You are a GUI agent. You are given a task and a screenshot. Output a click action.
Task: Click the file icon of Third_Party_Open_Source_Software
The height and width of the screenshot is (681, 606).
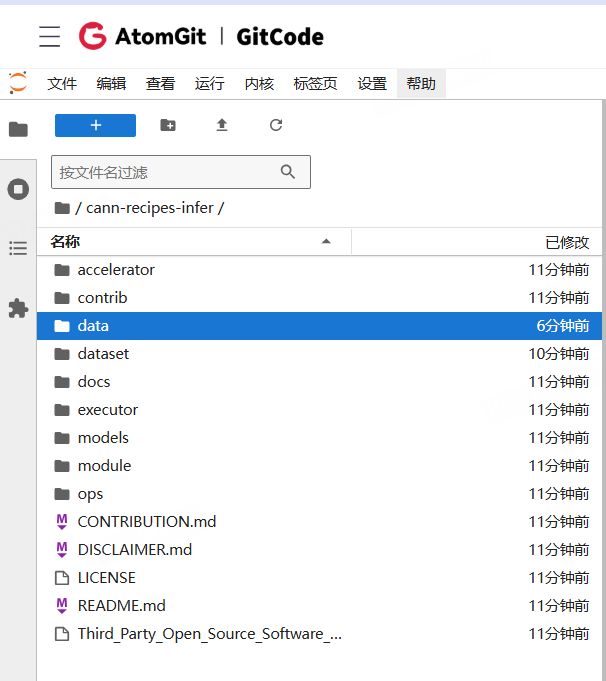tap(62, 634)
